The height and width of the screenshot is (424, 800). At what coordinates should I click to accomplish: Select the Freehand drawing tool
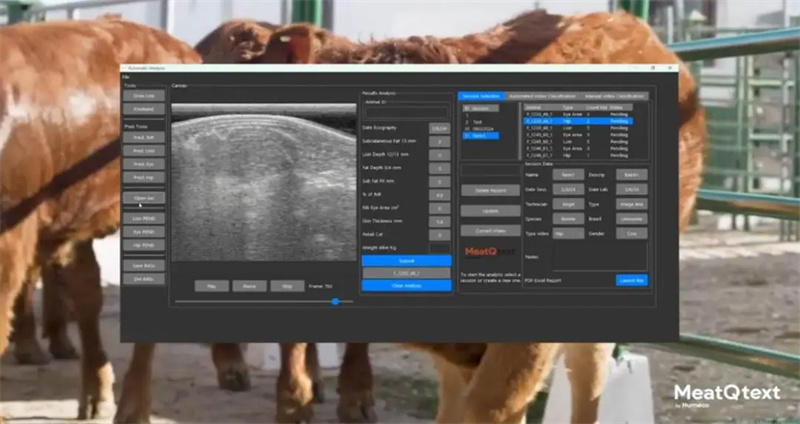pos(143,109)
